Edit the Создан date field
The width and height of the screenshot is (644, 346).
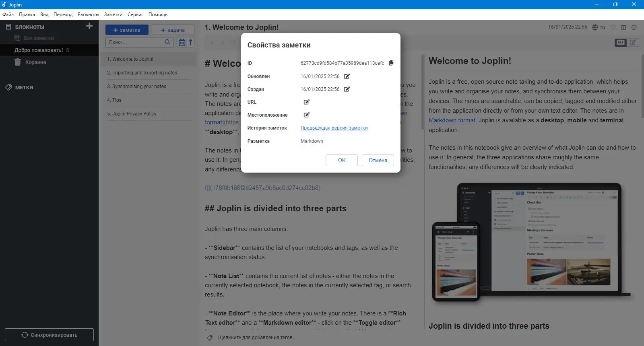[347, 89]
